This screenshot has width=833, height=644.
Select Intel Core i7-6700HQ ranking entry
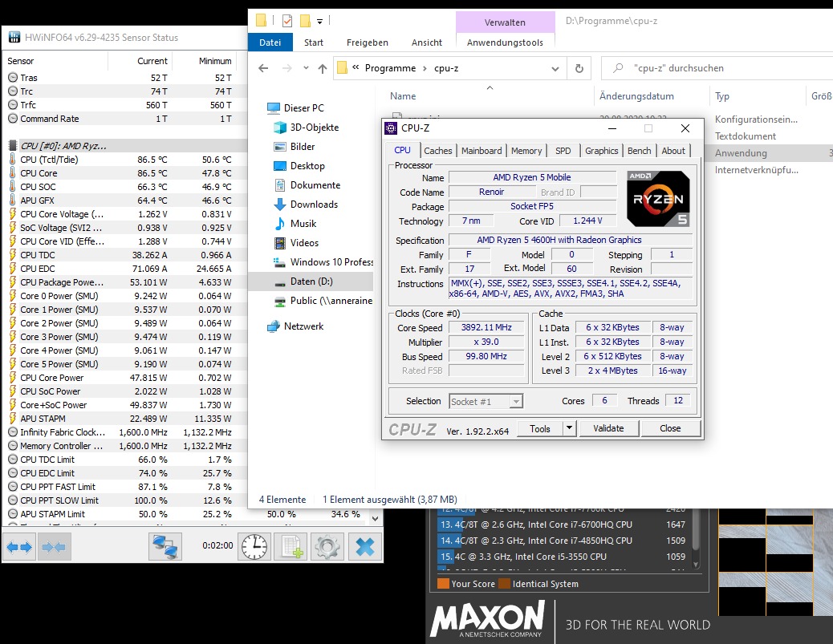tap(563, 525)
